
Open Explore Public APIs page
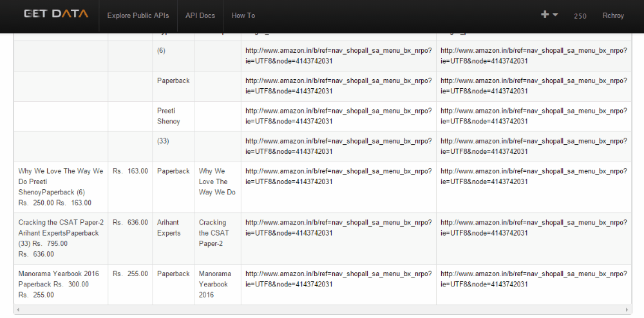(x=138, y=15)
